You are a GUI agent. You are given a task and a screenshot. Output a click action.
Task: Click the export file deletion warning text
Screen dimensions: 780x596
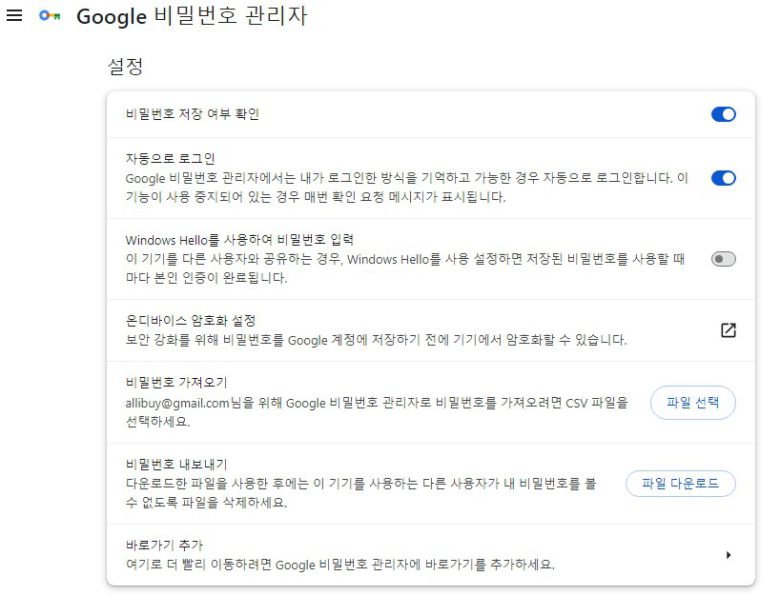click(x=361, y=493)
